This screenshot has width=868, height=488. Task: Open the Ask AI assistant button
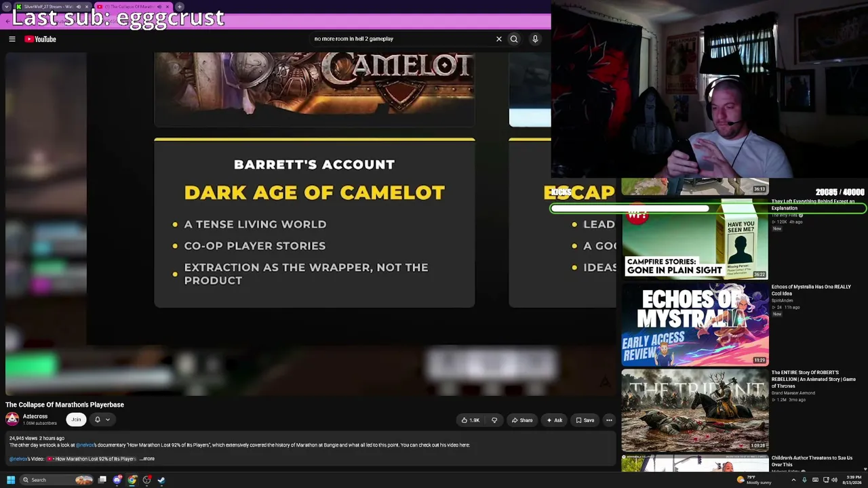(x=554, y=420)
